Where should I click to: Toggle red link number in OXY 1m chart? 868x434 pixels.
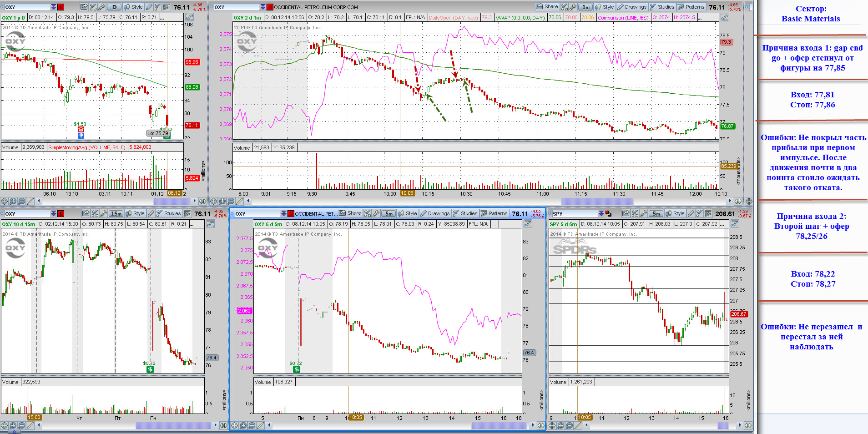(x=270, y=7)
